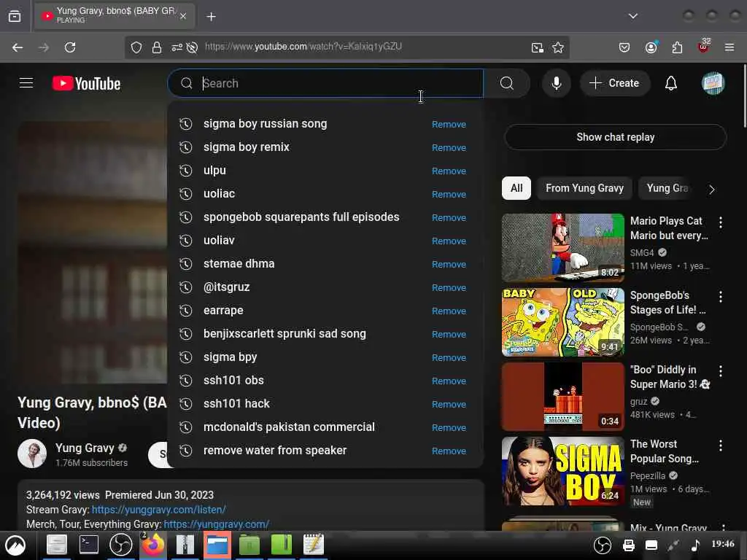Open the terminal from the taskbar
Viewport: 747px width, 560px height.
coord(88,545)
